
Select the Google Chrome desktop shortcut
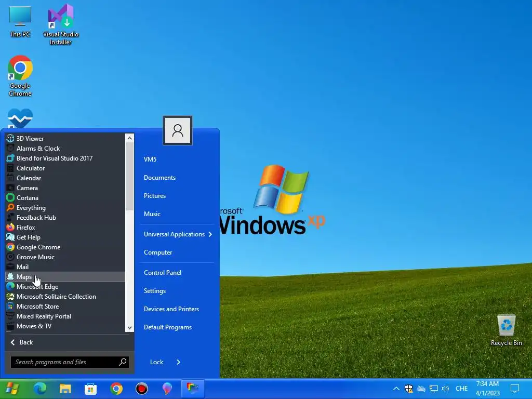pyautogui.click(x=20, y=76)
